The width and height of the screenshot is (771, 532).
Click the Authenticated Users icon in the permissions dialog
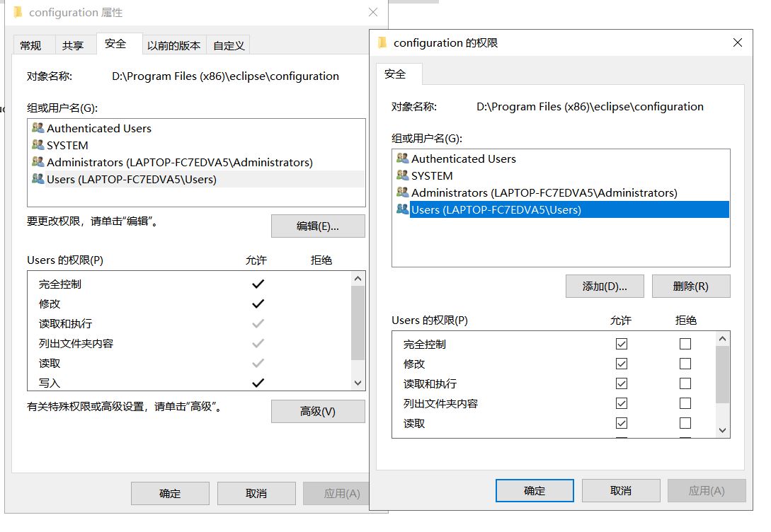(x=403, y=159)
